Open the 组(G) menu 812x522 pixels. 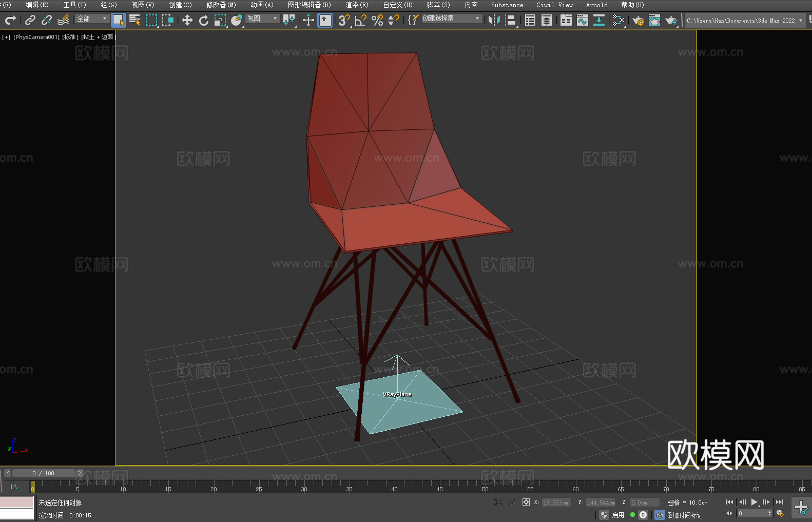click(x=109, y=5)
